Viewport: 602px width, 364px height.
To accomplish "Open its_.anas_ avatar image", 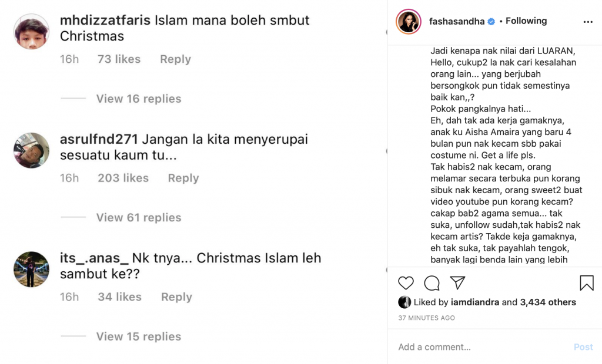I will pyautogui.click(x=32, y=269).
